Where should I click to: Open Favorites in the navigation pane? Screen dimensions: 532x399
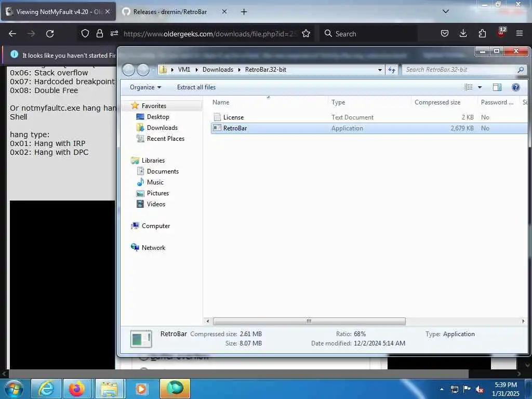click(154, 106)
